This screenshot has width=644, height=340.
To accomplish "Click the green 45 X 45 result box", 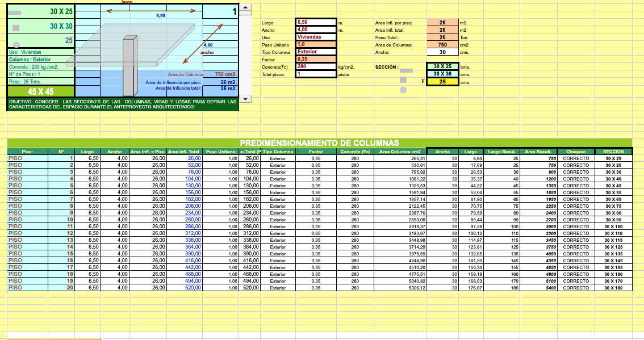I will [x=40, y=91].
